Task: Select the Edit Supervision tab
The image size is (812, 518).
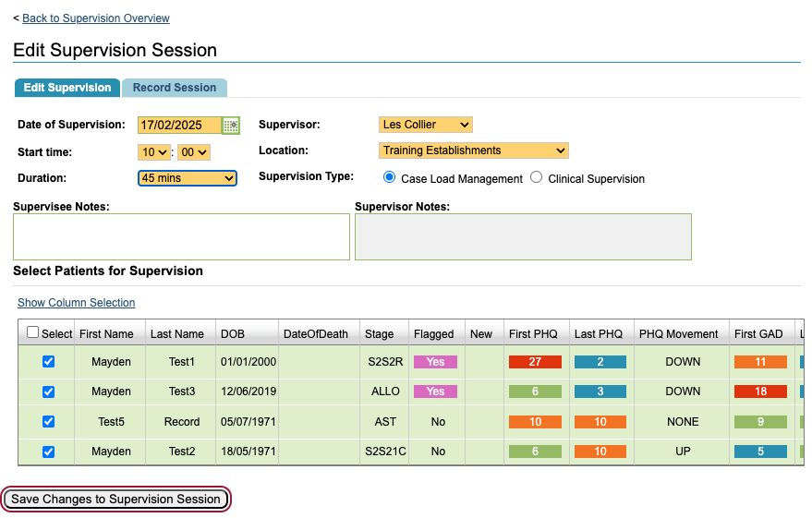Action: (x=67, y=88)
